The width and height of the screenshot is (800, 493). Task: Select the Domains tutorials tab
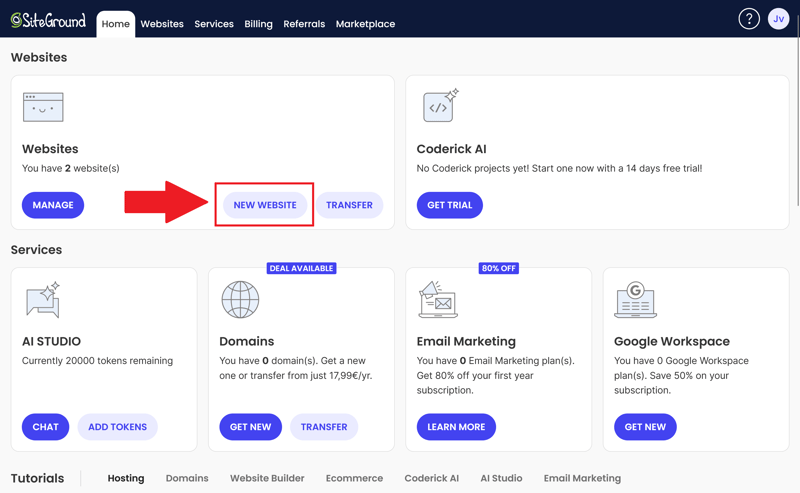coord(187,478)
